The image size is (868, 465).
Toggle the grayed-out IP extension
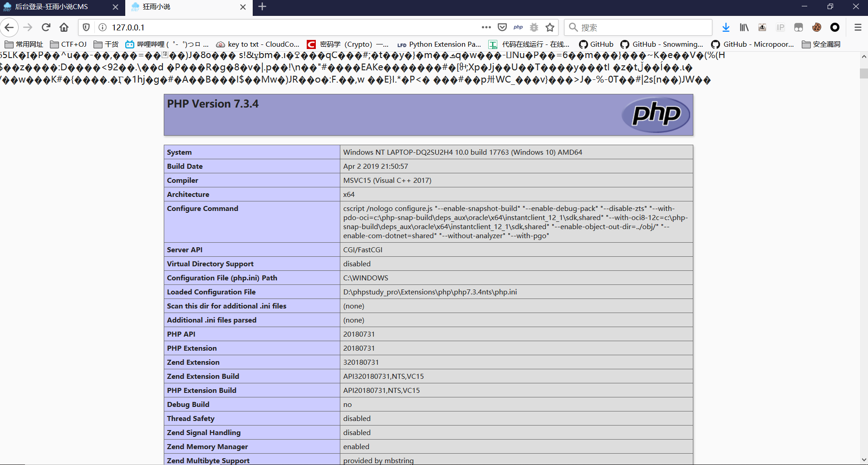[780, 27]
